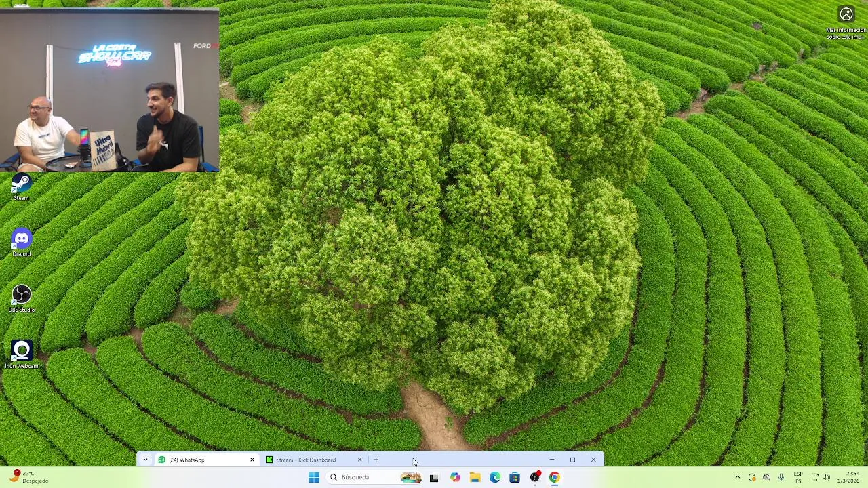
Task: Open File Explorer from the taskbar
Action: coord(475,477)
